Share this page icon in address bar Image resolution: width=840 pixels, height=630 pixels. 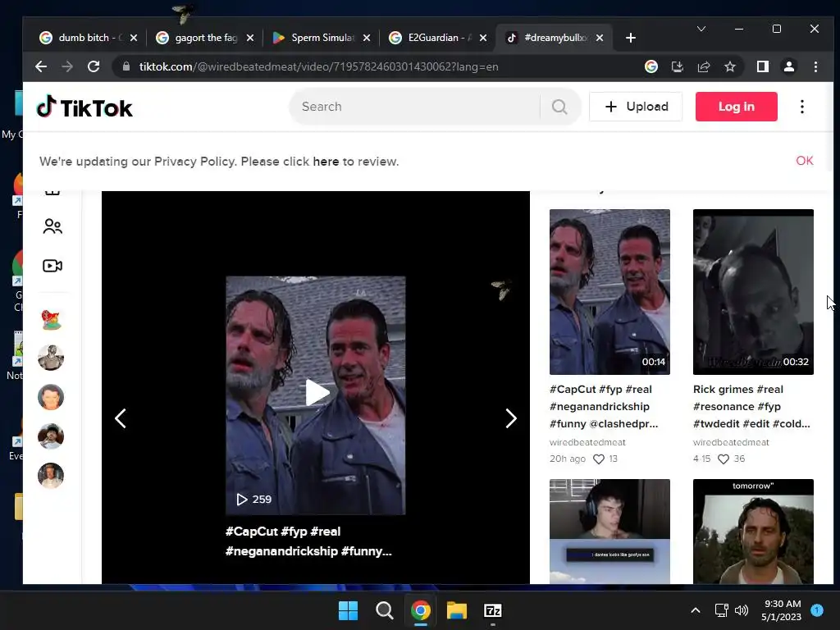704,66
